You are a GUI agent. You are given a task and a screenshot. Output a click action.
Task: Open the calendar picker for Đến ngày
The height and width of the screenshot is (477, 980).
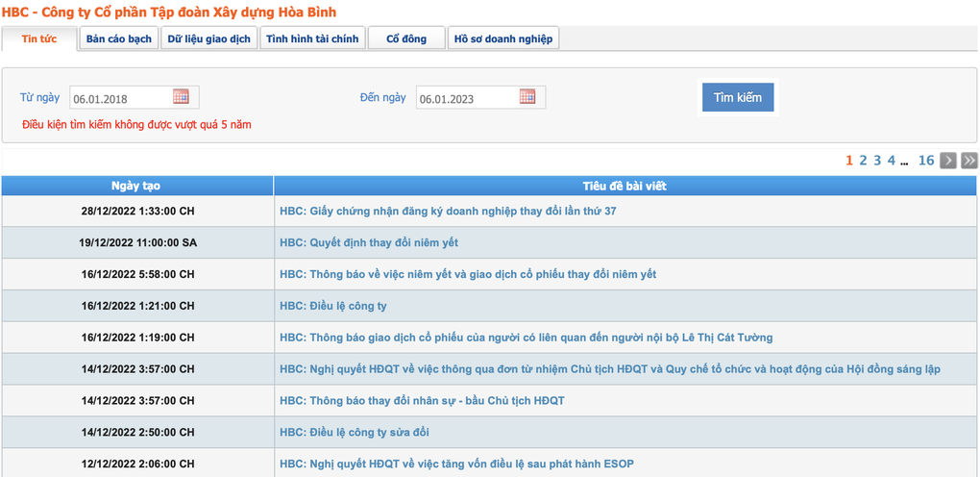tap(527, 96)
